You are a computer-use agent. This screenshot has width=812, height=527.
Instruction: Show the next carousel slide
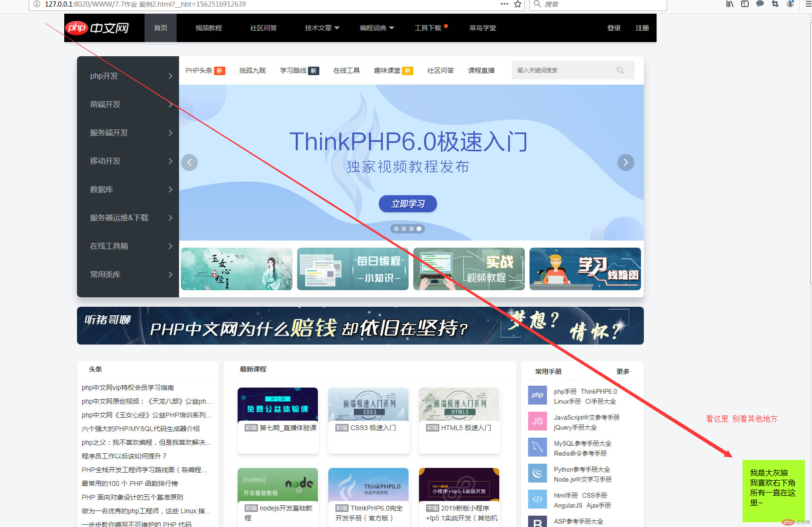coord(626,163)
